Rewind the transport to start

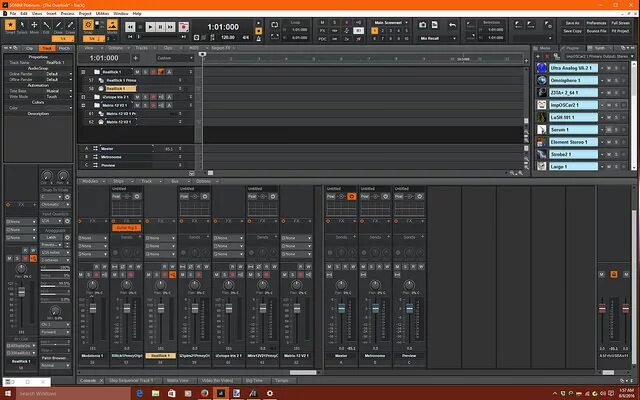[130, 27]
